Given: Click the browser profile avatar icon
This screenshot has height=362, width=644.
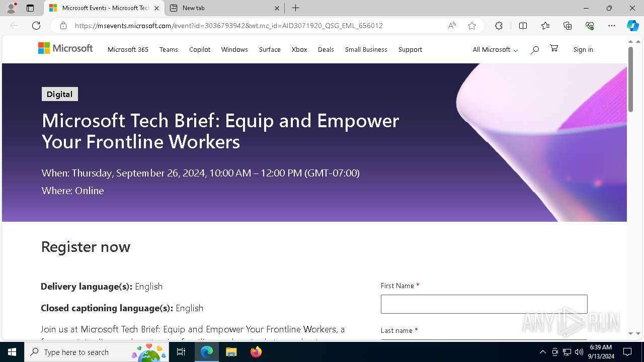Looking at the screenshot, I should click(11, 8).
